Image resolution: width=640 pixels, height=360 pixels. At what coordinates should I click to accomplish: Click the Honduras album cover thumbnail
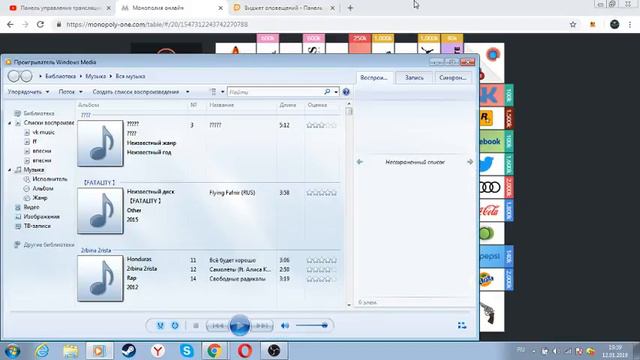(100, 279)
